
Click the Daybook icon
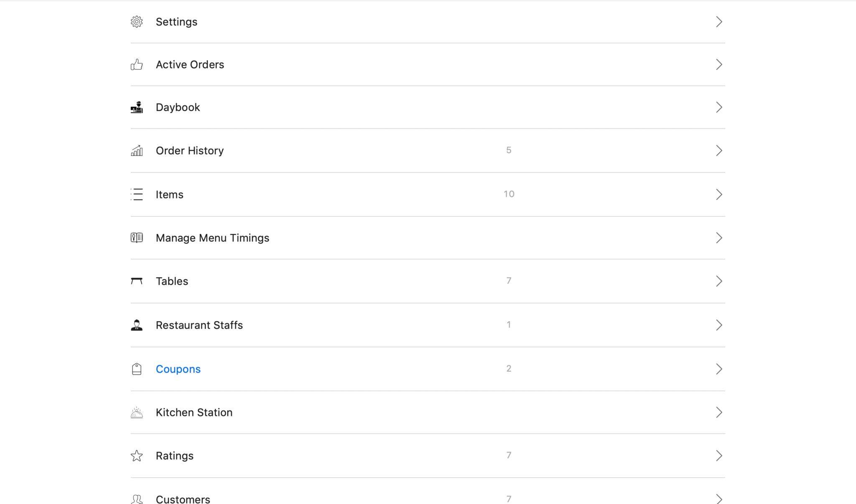pos(137,107)
